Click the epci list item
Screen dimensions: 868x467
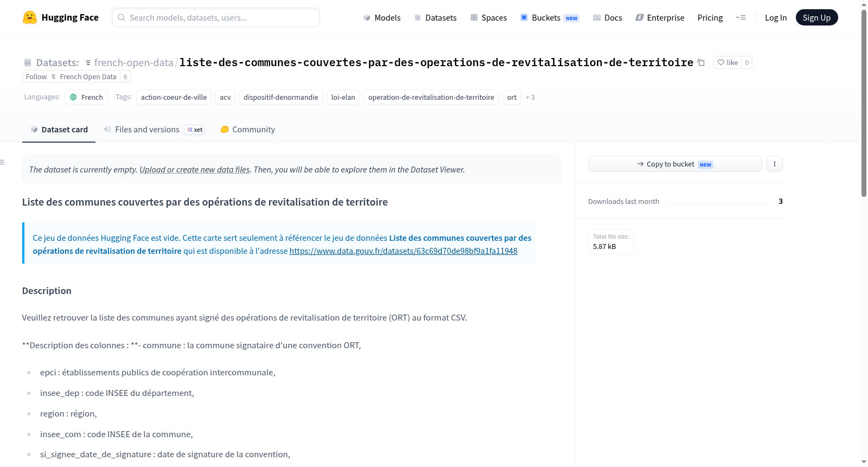point(158,373)
